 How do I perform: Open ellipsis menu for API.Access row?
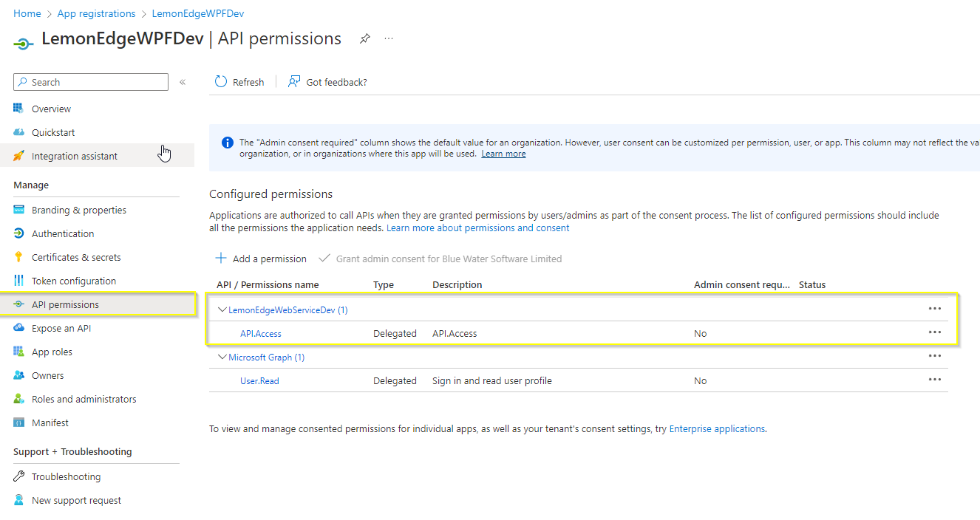pos(935,332)
